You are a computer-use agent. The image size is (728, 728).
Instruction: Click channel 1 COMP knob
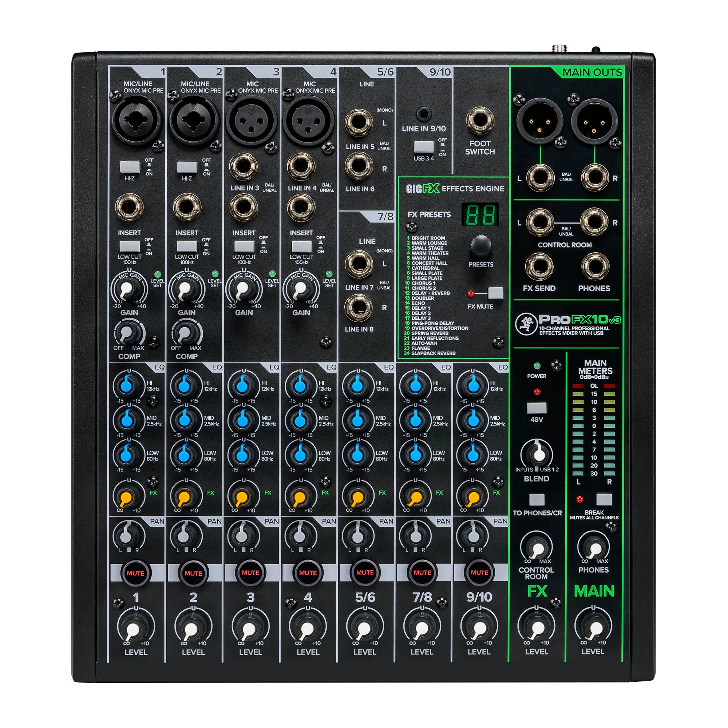[x=127, y=333]
